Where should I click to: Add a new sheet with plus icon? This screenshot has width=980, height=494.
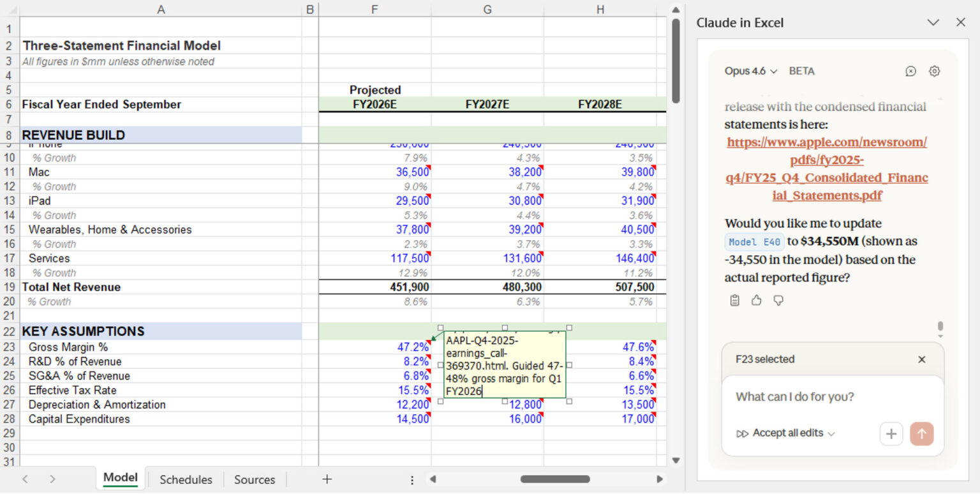327,479
